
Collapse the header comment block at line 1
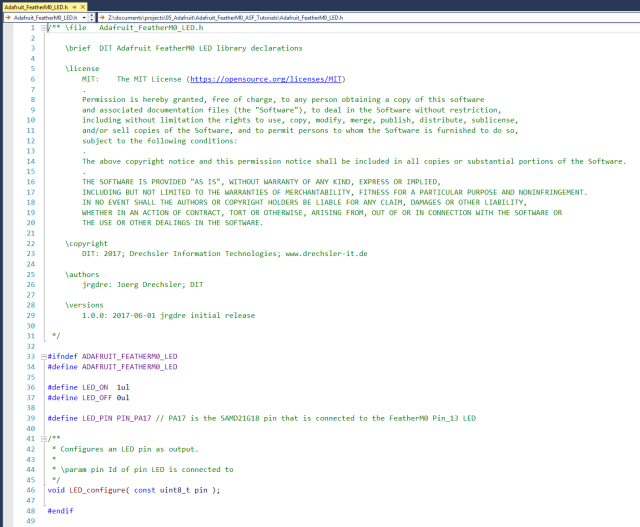[x=44, y=28]
